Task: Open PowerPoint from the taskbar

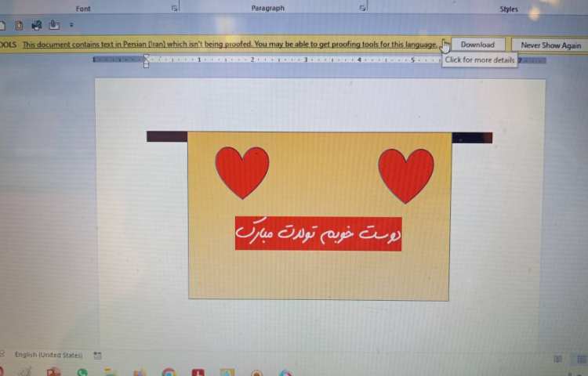Action: (53, 373)
